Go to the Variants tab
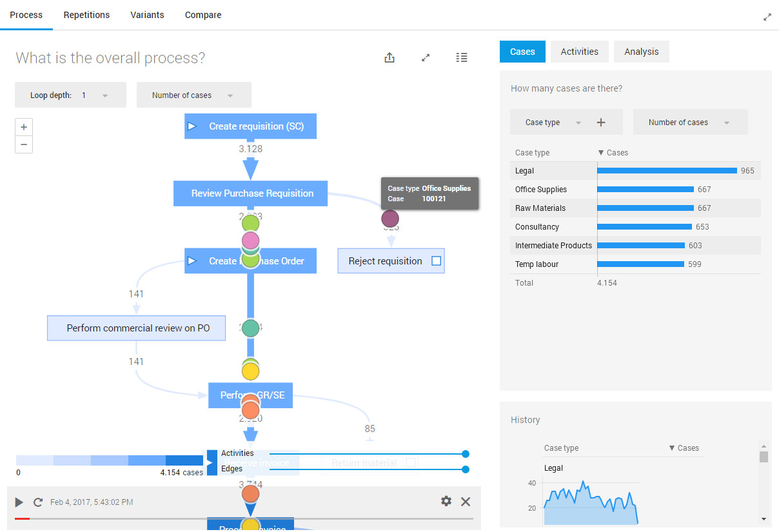 pos(147,15)
